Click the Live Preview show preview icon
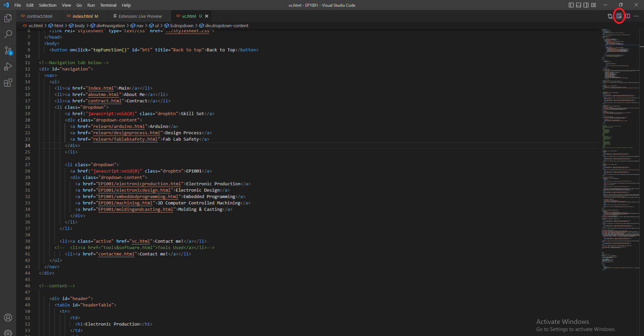Screen dimensions: 644x336 tap(619, 16)
